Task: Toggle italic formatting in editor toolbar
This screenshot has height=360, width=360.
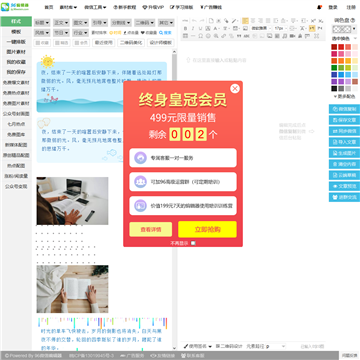Action: point(193,28)
